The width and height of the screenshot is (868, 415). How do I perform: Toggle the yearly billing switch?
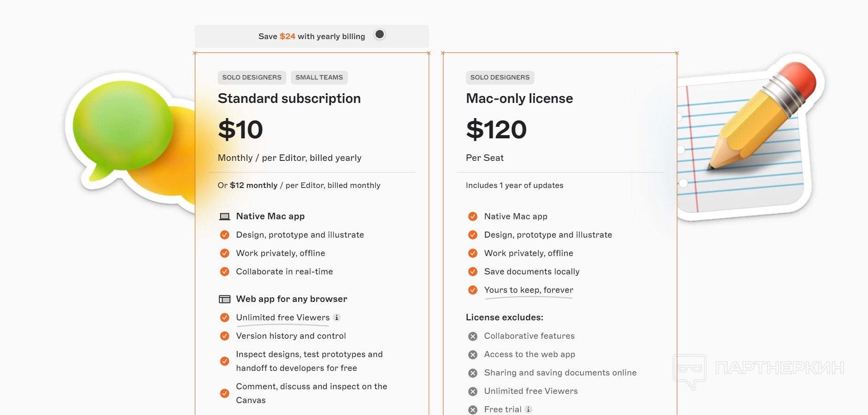click(x=380, y=34)
